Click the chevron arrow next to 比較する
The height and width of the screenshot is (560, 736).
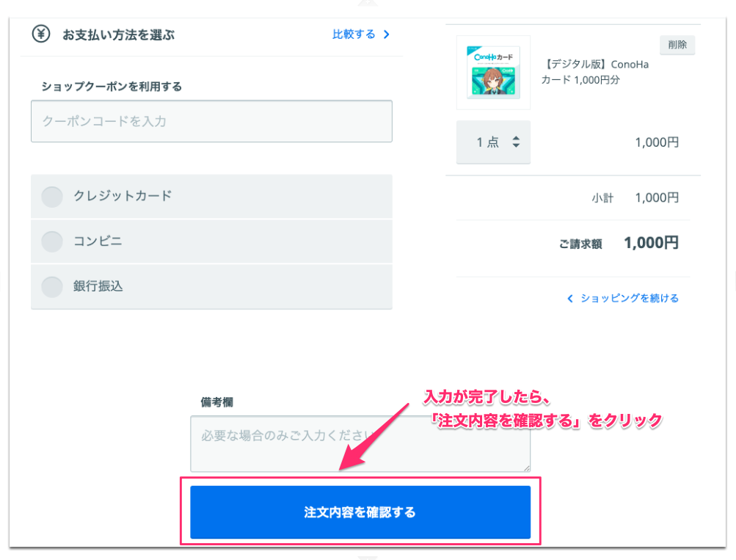[386, 34]
